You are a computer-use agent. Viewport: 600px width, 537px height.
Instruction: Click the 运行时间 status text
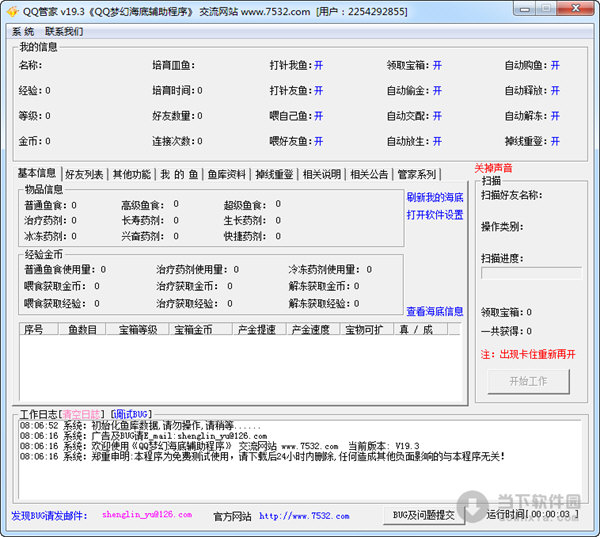click(532, 514)
